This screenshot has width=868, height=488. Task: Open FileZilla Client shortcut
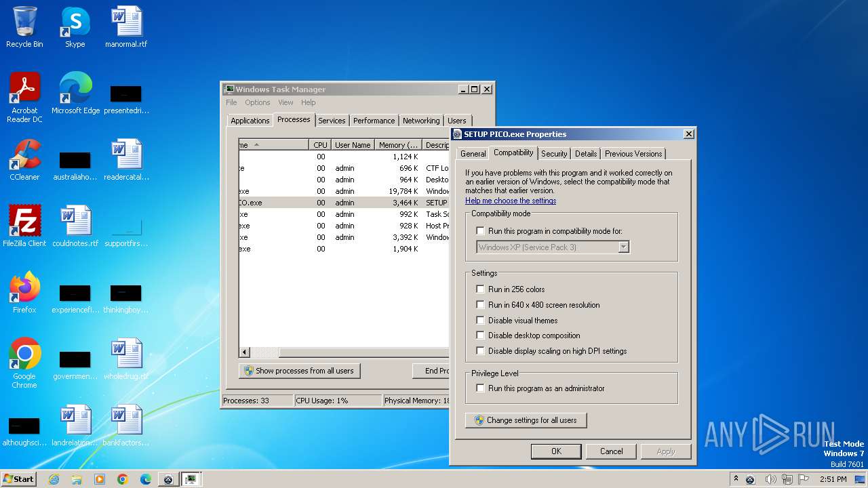pos(24,226)
